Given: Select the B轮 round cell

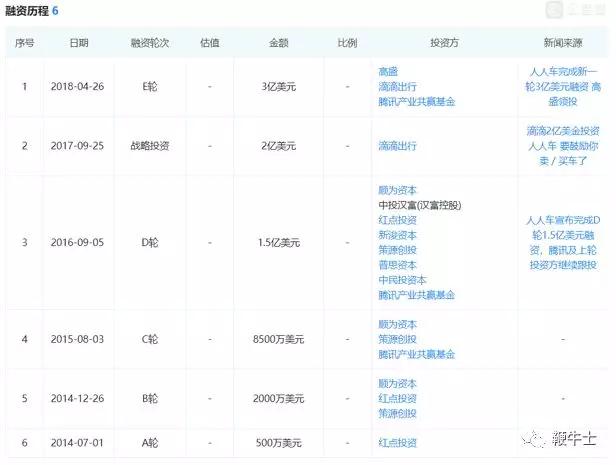Looking at the screenshot, I should click(x=150, y=399).
